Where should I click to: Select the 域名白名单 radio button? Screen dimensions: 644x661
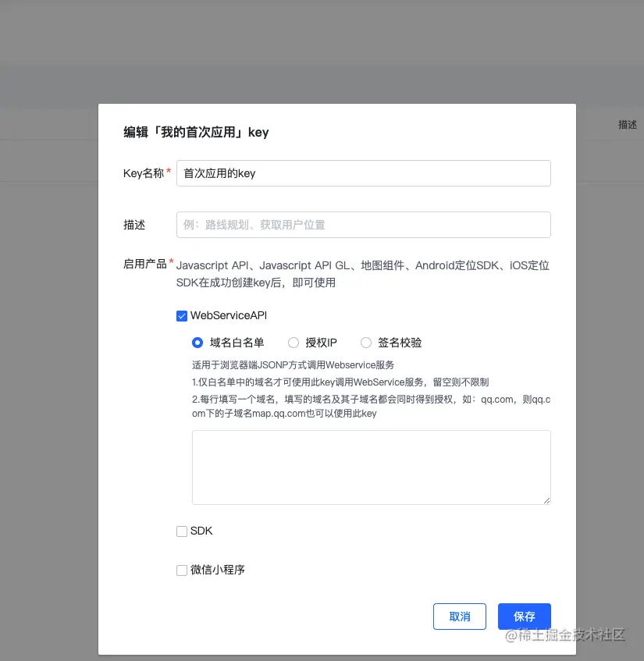pyautogui.click(x=197, y=343)
